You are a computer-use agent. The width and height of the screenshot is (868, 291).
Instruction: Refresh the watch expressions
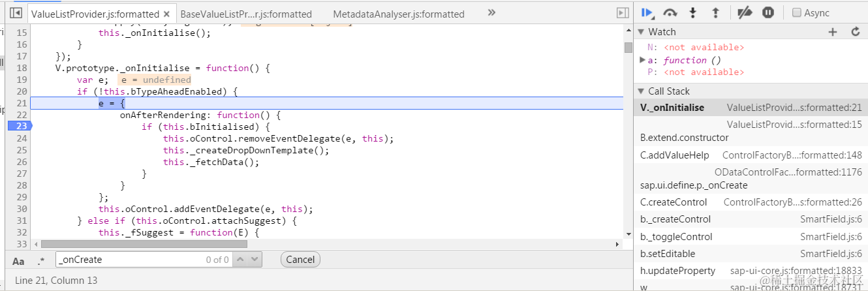coord(856,31)
